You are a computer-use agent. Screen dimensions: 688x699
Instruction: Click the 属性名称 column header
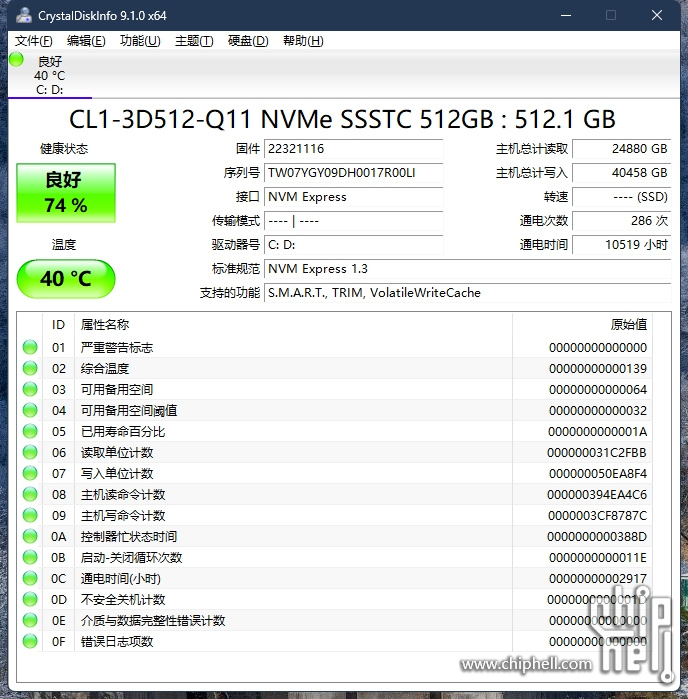point(293,325)
